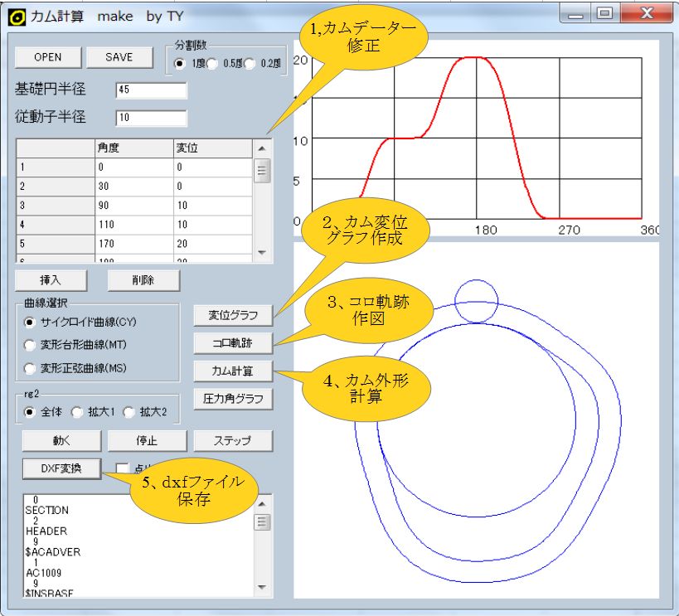Click the DXF変換 button
Screen dimensions: 679x616
click(61, 468)
